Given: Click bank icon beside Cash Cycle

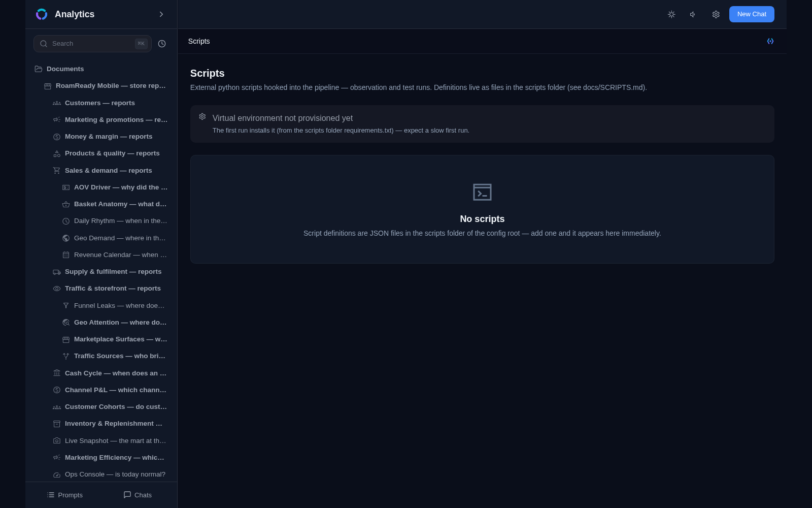Looking at the screenshot, I should (57, 373).
